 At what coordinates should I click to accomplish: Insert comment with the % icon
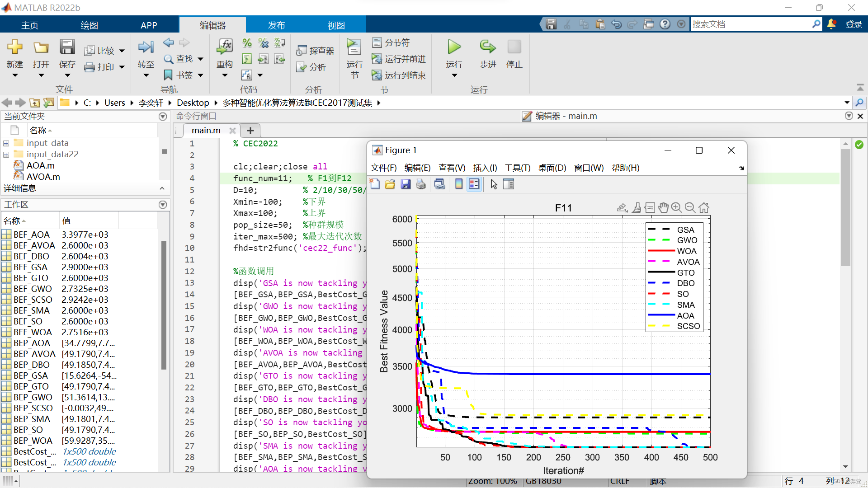pos(247,43)
